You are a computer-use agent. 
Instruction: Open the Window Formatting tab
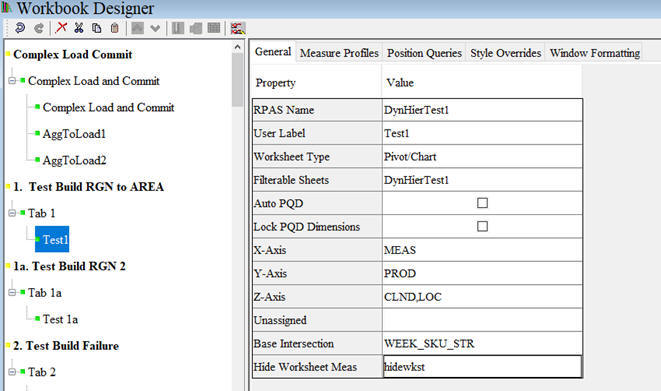594,53
